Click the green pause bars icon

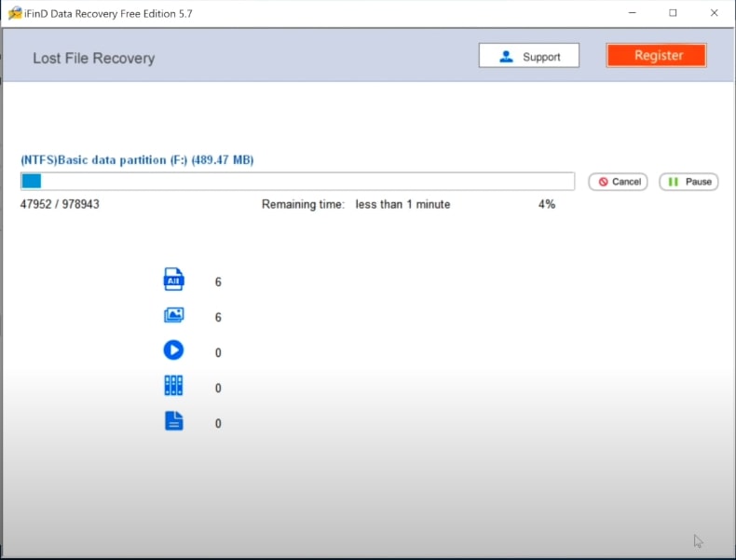674,182
